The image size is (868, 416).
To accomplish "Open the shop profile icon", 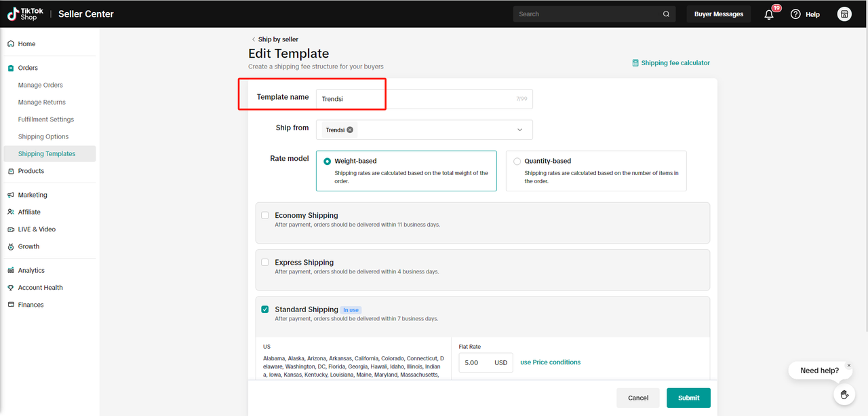I will click(844, 14).
